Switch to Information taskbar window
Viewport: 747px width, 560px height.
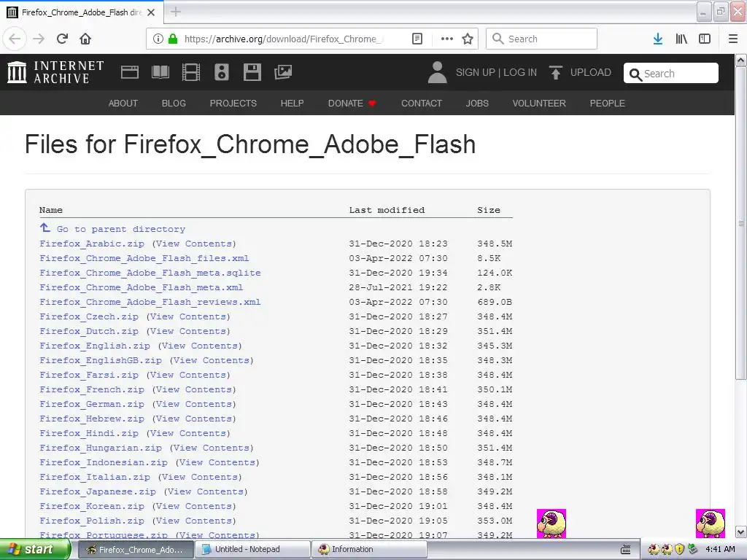369,549
